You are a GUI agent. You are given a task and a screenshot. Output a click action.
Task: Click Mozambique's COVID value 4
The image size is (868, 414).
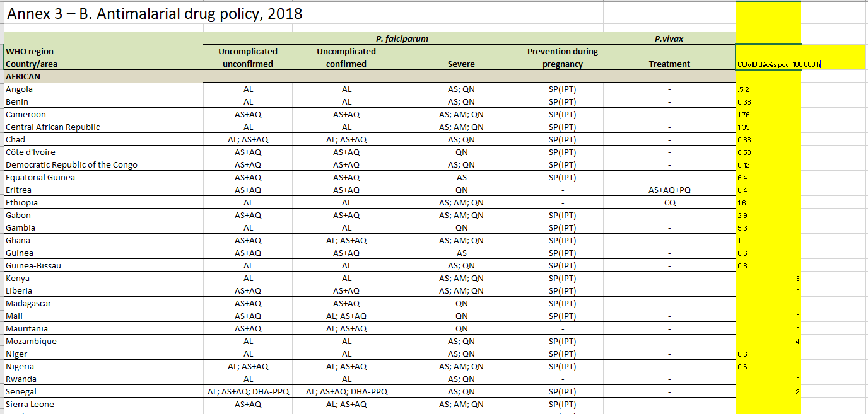(x=797, y=342)
